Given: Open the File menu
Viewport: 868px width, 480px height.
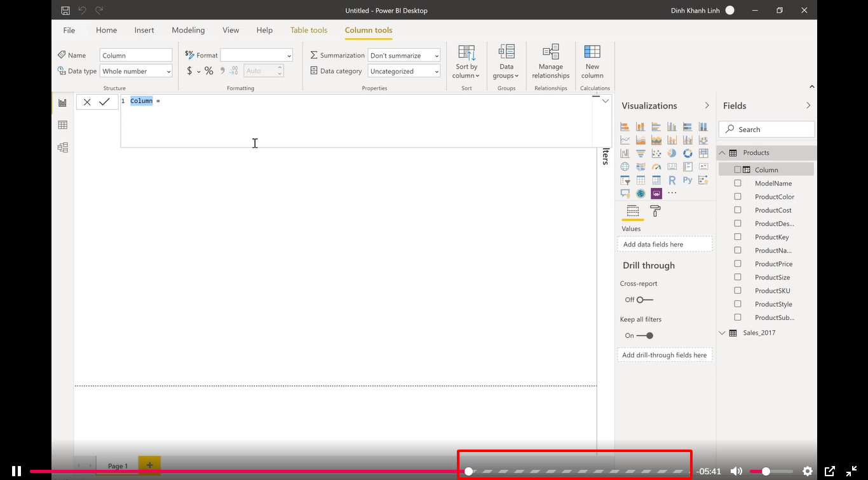Looking at the screenshot, I should (x=69, y=30).
